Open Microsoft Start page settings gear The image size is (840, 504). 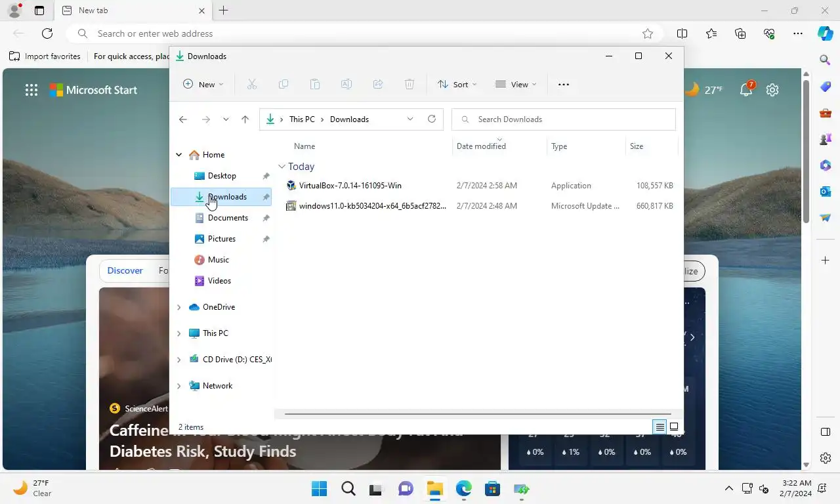(772, 90)
